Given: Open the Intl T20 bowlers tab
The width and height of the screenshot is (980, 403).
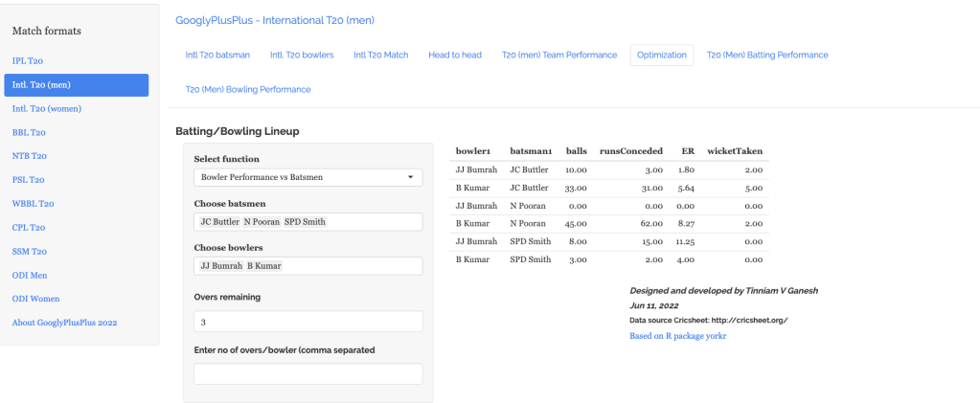Looking at the screenshot, I should 302,55.
